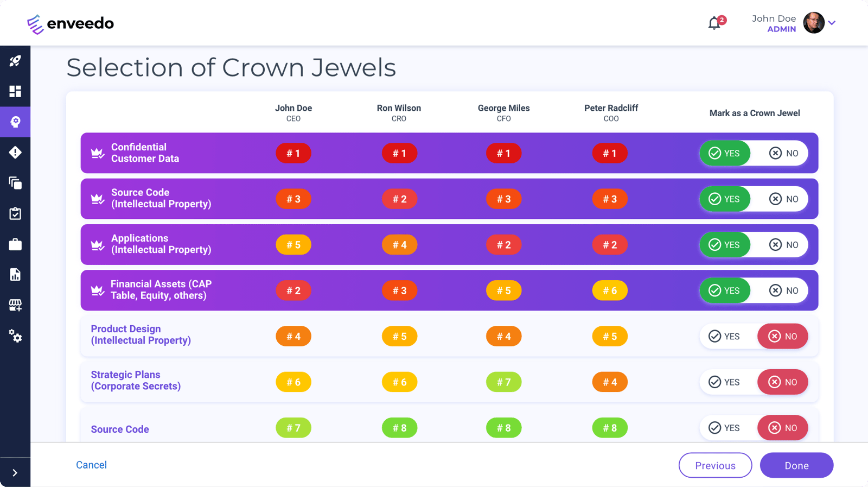
Task: Open the clipboard checklist sidebar icon
Action: 15,213
